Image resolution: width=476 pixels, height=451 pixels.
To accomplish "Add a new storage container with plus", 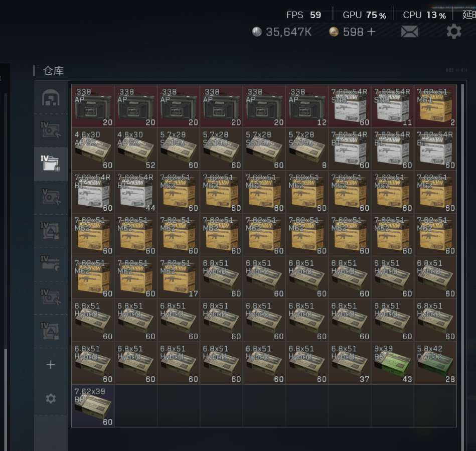I will (x=51, y=365).
